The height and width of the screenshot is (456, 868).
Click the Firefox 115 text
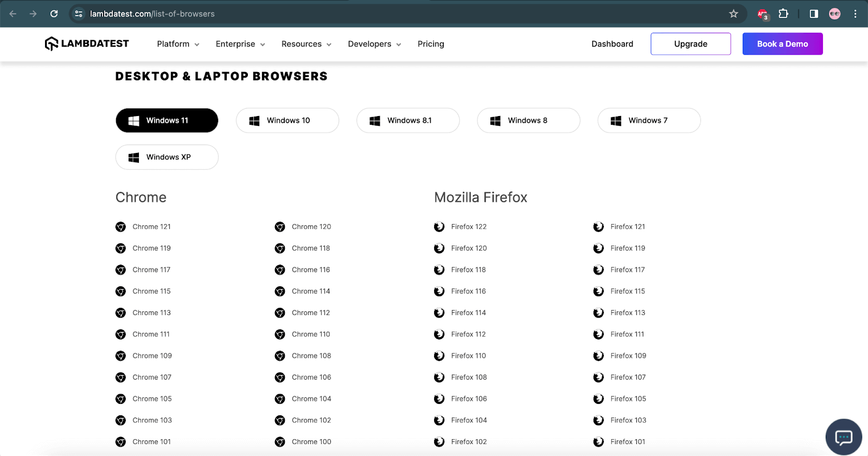pos(628,291)
